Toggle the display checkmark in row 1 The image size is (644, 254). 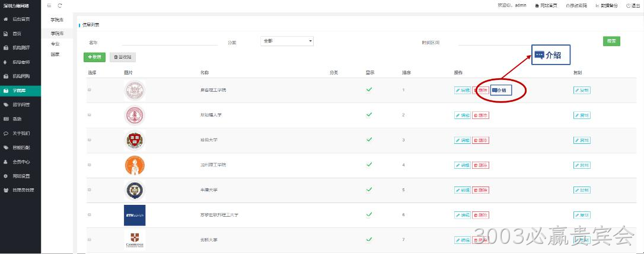(x=369, y=89)
